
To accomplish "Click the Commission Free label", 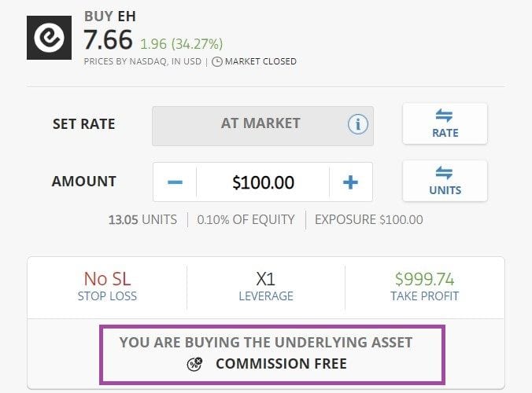I will (281, 364).
